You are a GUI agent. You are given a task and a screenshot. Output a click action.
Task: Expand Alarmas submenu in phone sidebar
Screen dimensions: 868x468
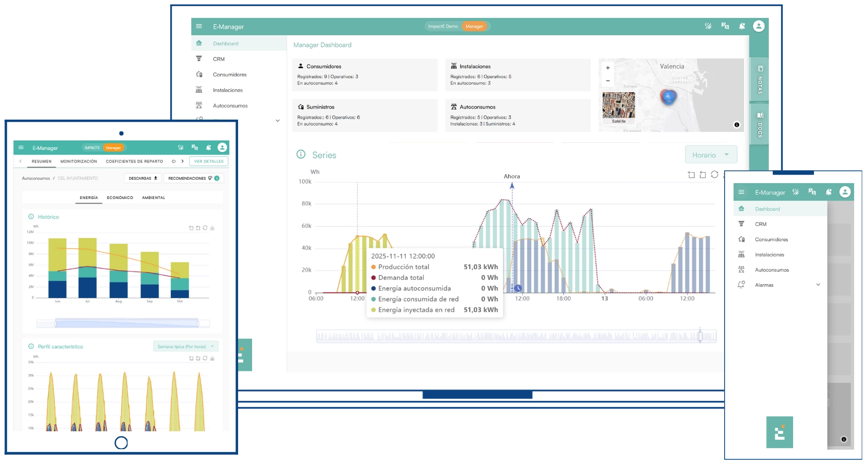(x=818, y=285)
